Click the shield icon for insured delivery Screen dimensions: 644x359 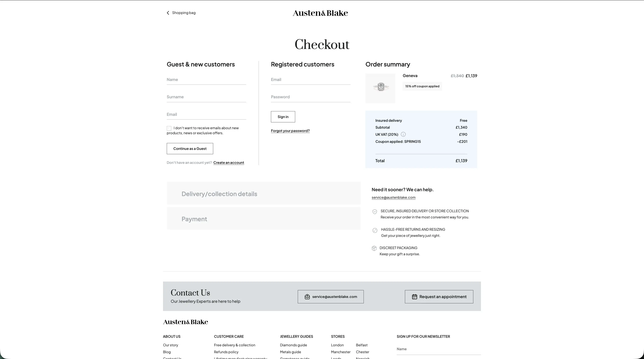[375, 212]
